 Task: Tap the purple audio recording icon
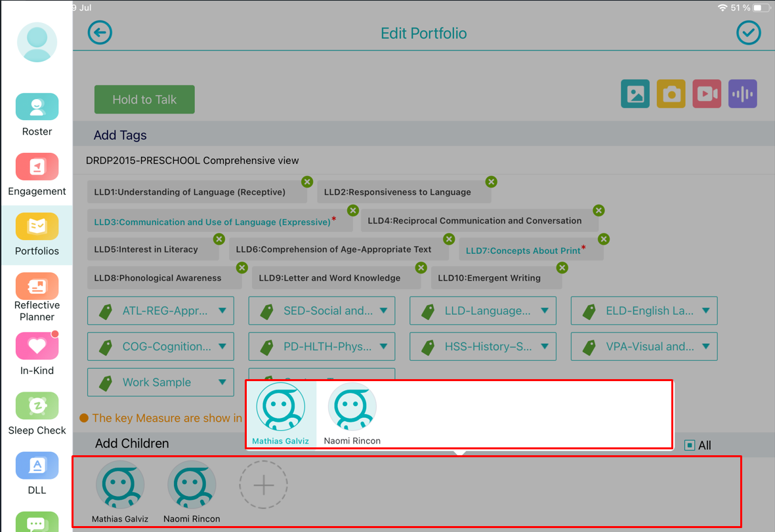(x=742, y=94)
